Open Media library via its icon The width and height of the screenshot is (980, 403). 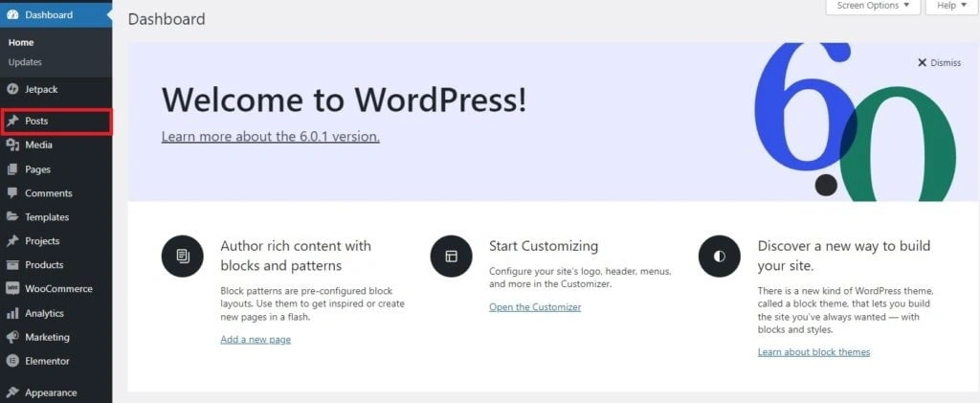12,146
